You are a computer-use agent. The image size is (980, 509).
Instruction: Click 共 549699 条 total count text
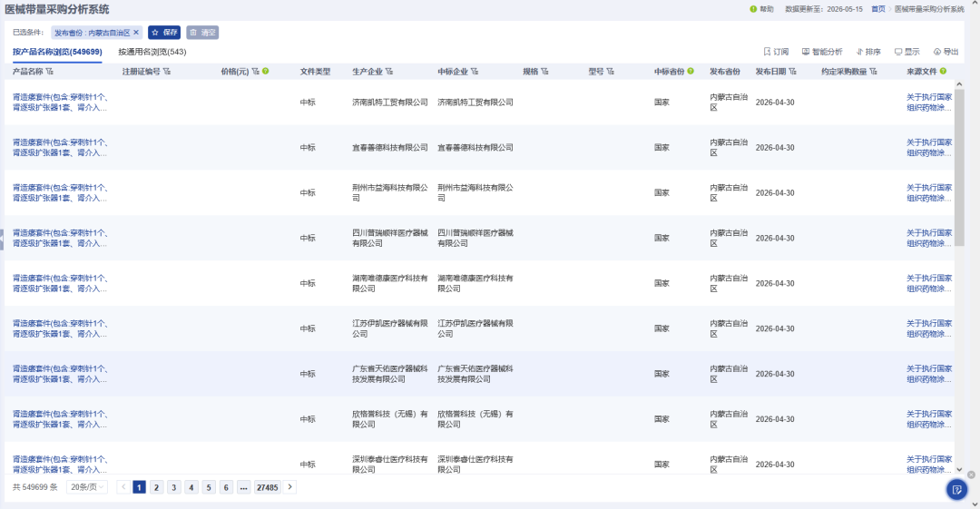click(x=35, y=487)
